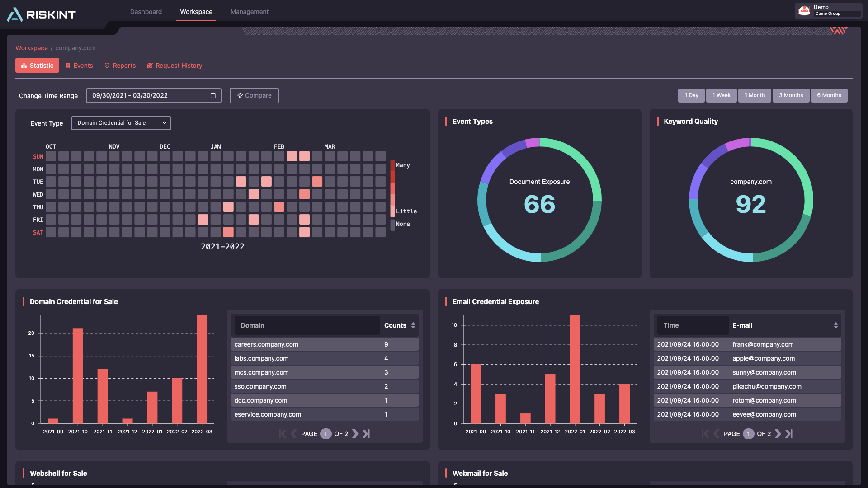Click the Many color legend swatch
The height and width of the screenshot is (488, 868).
[x=392, y=165]
